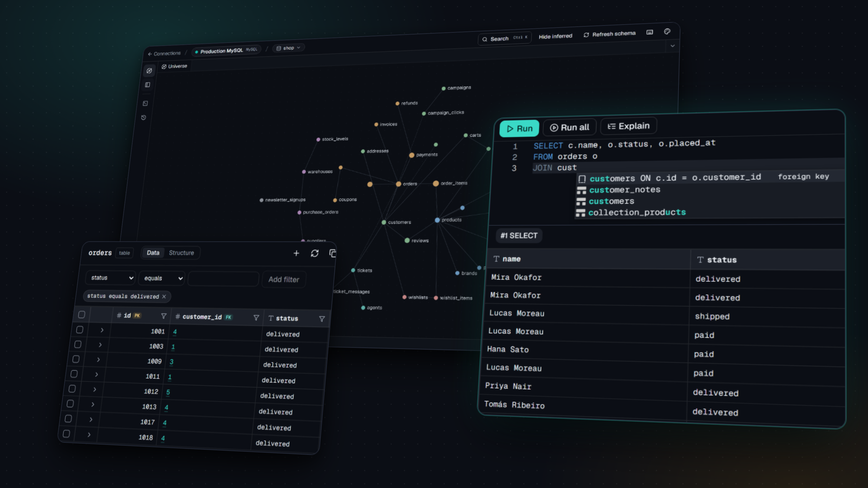Add a new row with plus icon
Screen dimensions: 868x488
click(296, 253)
